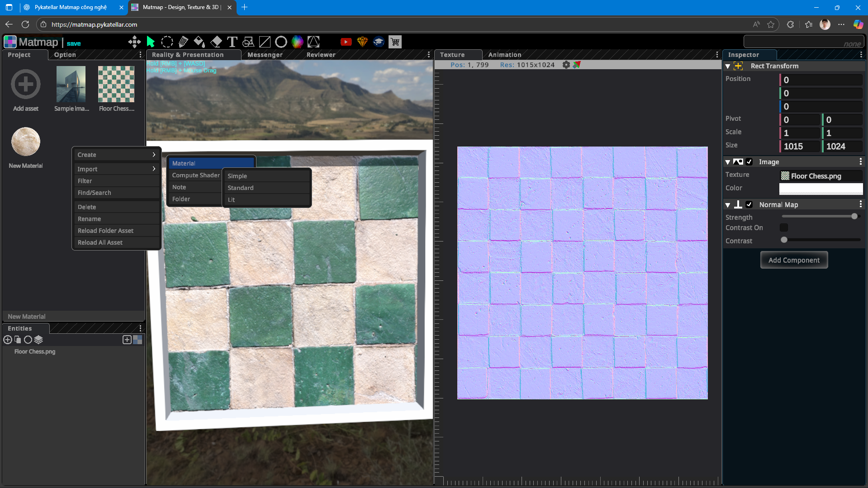Open the Animation tab

pos(505,55)
